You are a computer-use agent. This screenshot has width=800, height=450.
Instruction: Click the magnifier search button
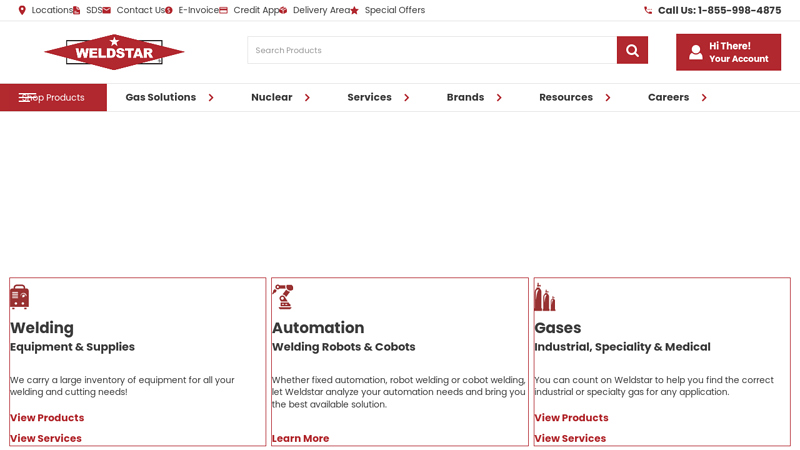click(632, 50)
